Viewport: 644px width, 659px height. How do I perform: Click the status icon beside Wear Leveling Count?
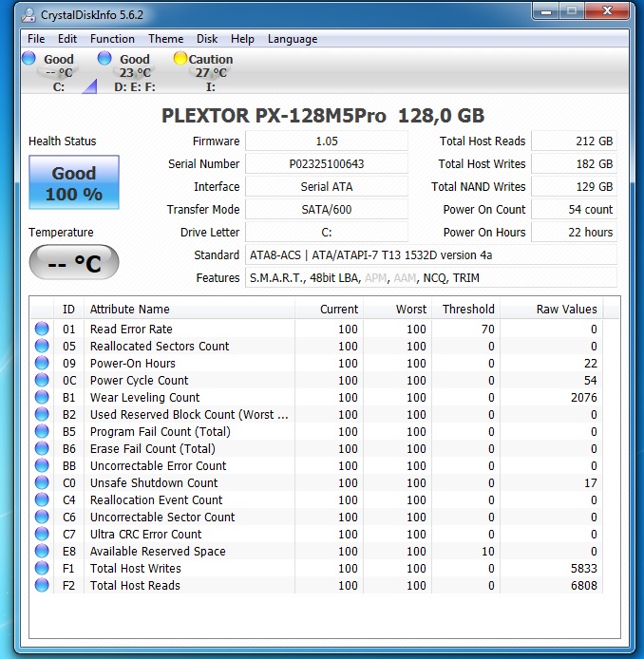[x=42, y=397]
